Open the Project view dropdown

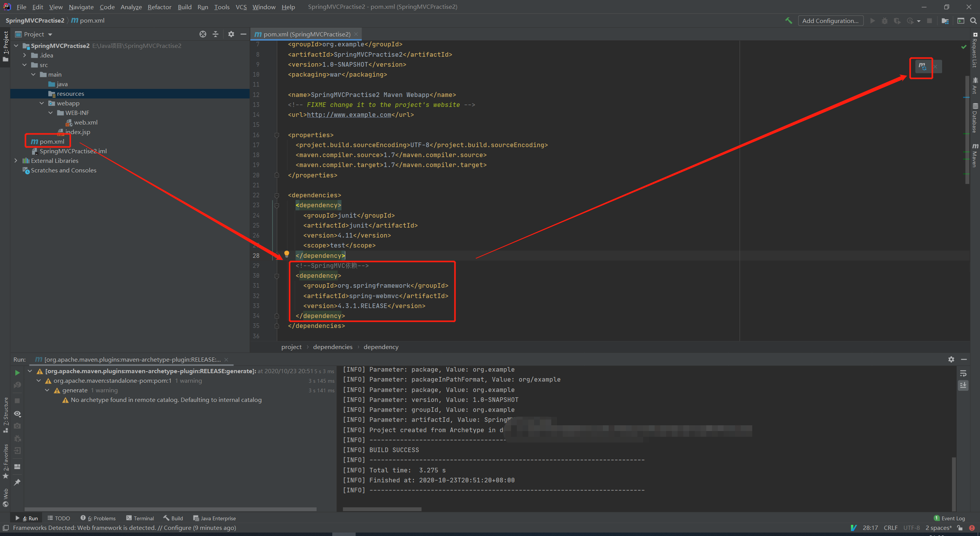click(50, 34)
